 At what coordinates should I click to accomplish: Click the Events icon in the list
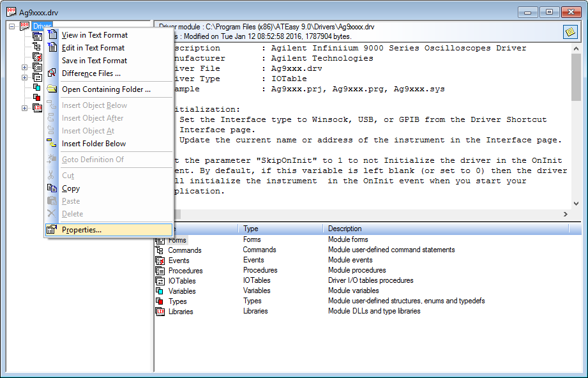click(160, 261)
